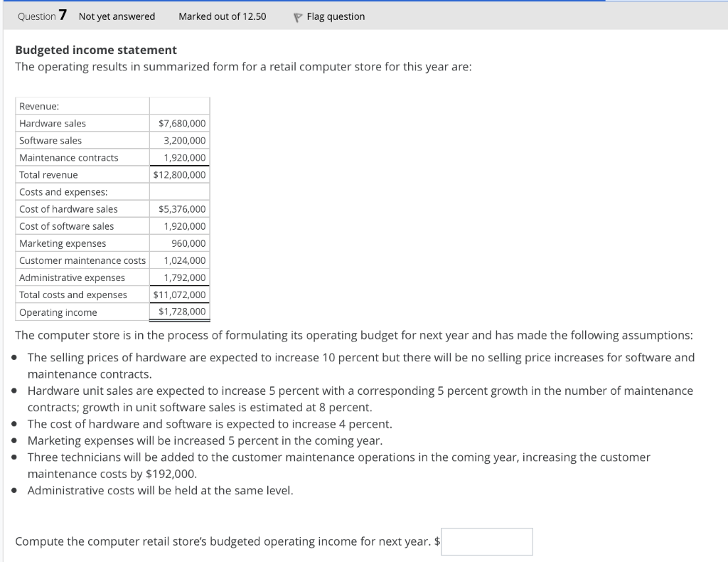Screen dimensions: 728x562
Task: Click the Marked out of 12.50 text
Action: click(x=221, y=16)
